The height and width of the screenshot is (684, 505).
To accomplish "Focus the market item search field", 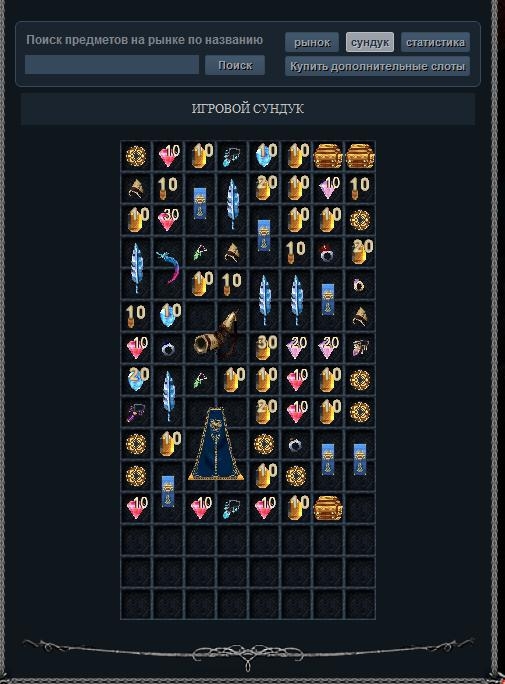I will click(112, 65).
